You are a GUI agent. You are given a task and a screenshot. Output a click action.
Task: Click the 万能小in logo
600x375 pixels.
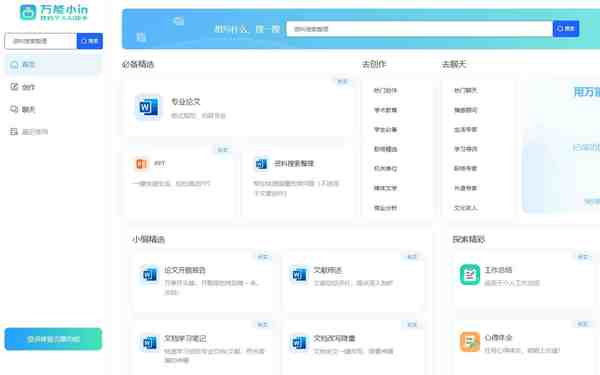(x=54, y=12)
